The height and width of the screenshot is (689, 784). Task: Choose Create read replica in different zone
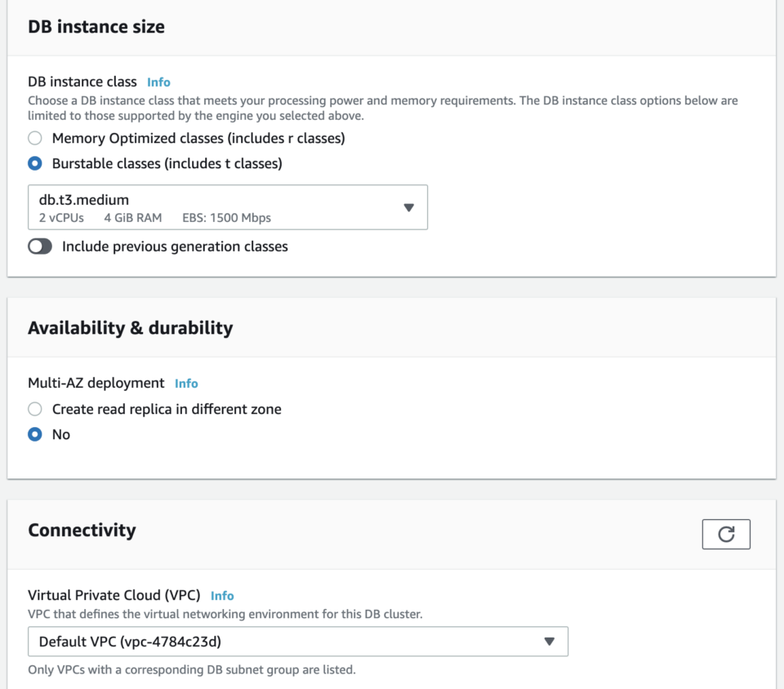[34, 409]
